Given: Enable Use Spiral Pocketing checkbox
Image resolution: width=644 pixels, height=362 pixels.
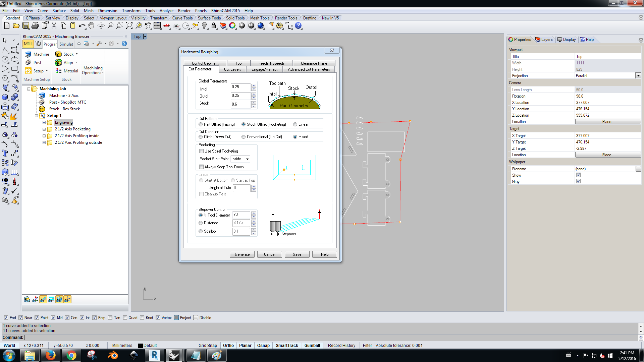Looking at the screenshot, I should [x=201, y=151].
